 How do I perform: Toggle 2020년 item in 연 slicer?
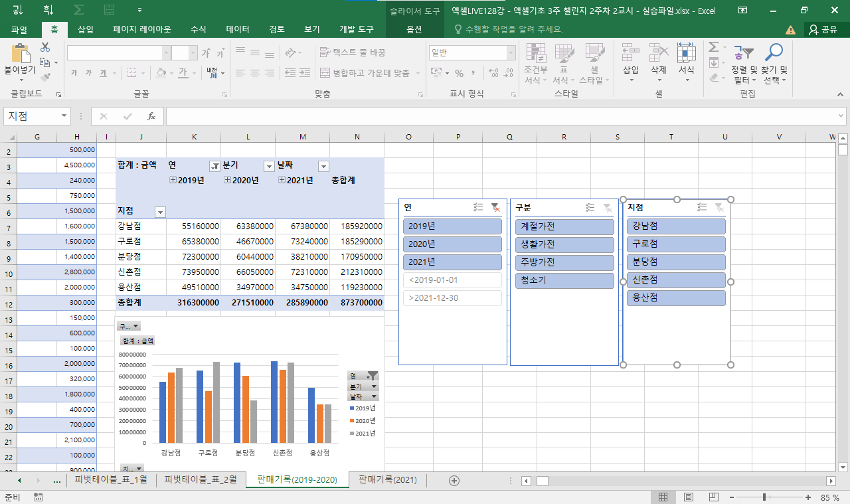tap(452, 244)
